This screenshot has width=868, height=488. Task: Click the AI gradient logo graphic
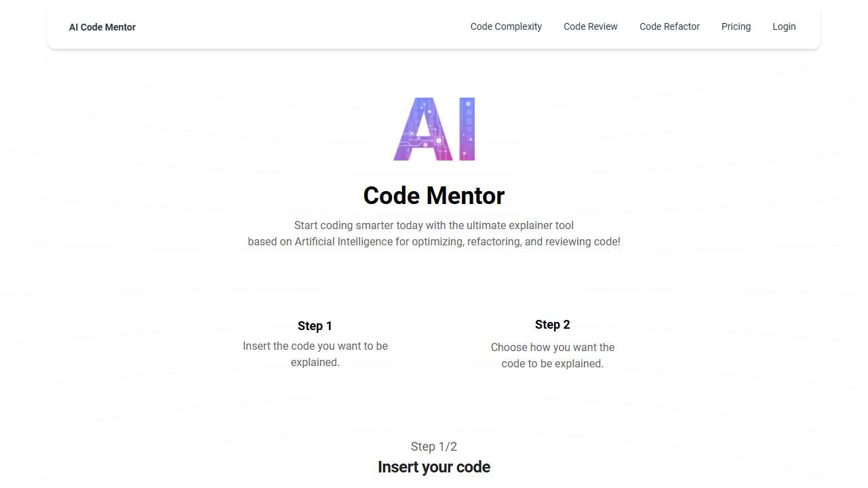[434, 129]
